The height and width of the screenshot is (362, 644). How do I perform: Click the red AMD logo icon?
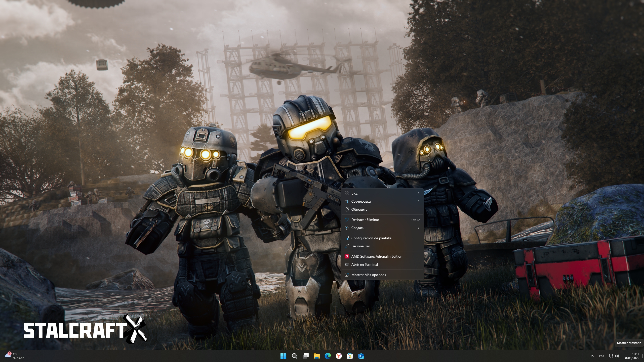pyautogui.click(x=346, y=256)
